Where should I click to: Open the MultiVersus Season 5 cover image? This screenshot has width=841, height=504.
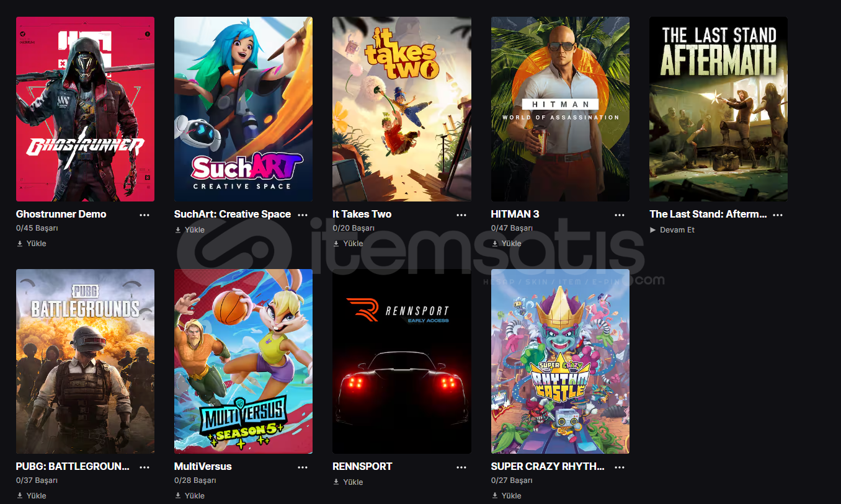point(243,361)
